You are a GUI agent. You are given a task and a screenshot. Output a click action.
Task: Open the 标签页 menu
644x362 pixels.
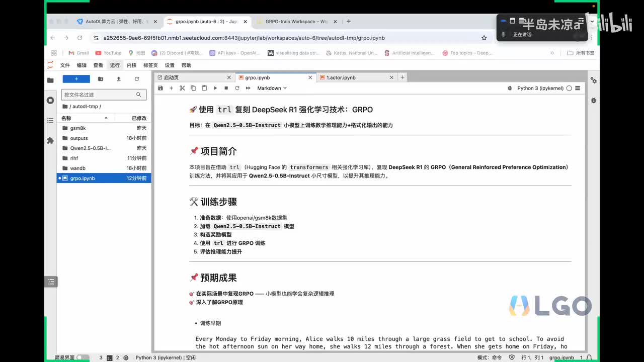(150, 65)
